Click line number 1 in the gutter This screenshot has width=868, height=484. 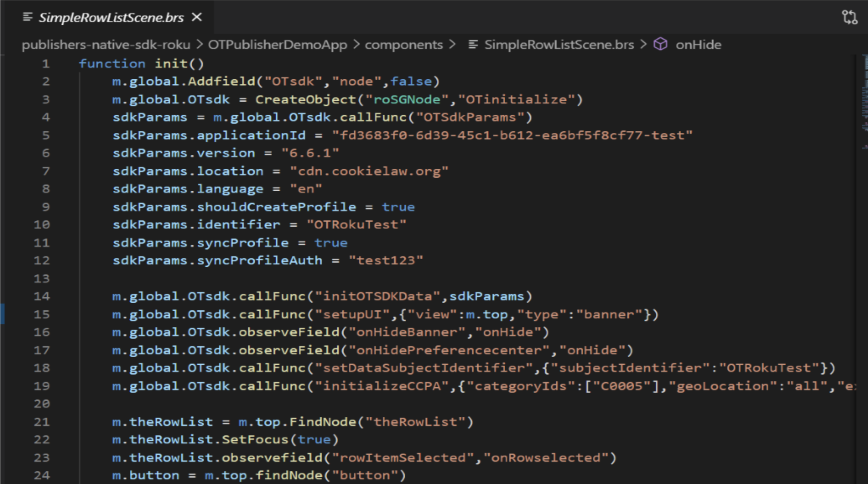tap(46, 64)
